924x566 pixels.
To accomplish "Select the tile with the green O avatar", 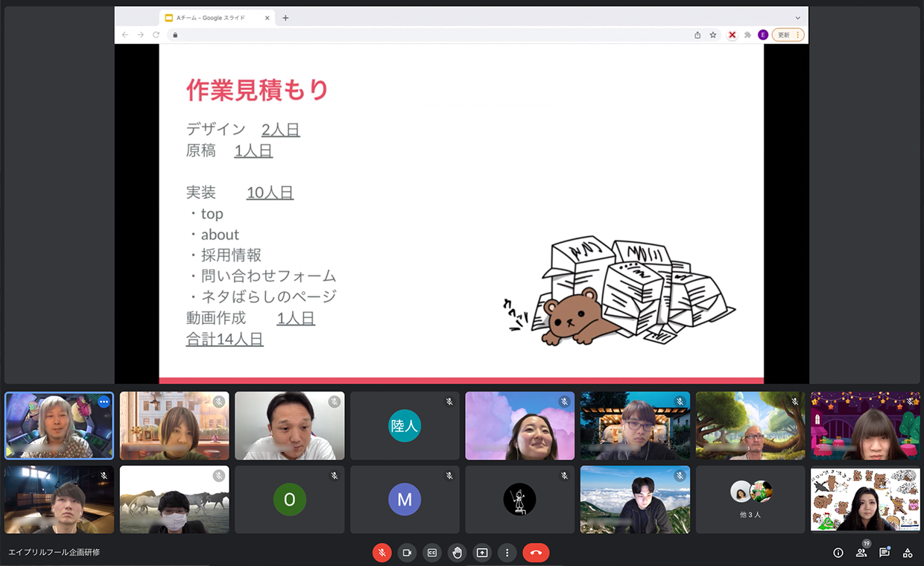I will pyautogui.click(x=290, y=500).
